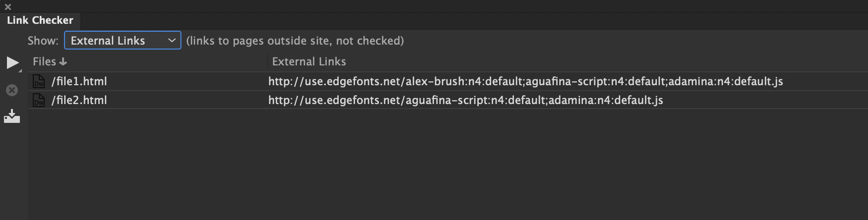Click the alex-brush edgefonts URL for file1
This screenshot has width=868, height=220.
tap(525, 81)
